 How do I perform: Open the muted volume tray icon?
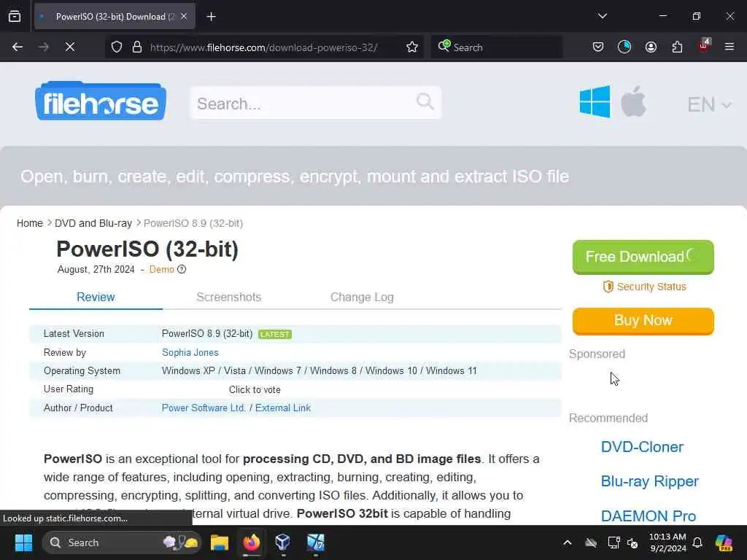click(632, 542)
